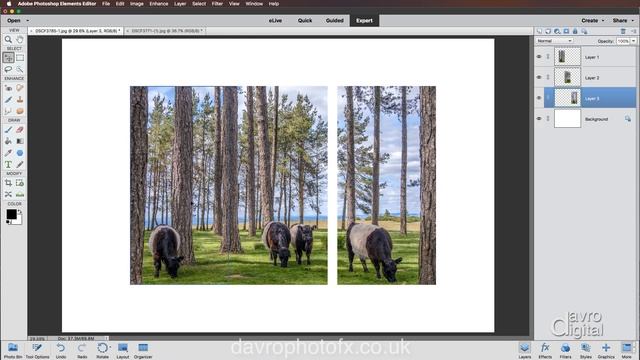Open the Rotate options arrow
This screenshot has width=640, height=360.
click(x=110, y=347)
